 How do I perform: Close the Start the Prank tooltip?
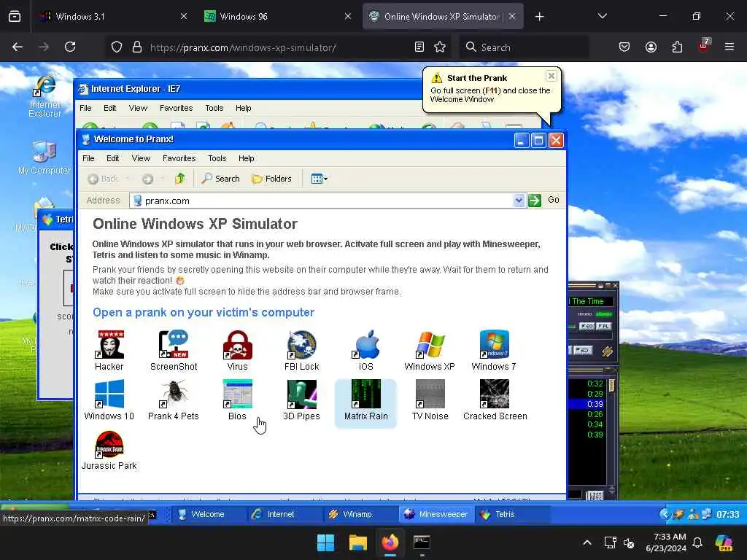click(551, 76)
